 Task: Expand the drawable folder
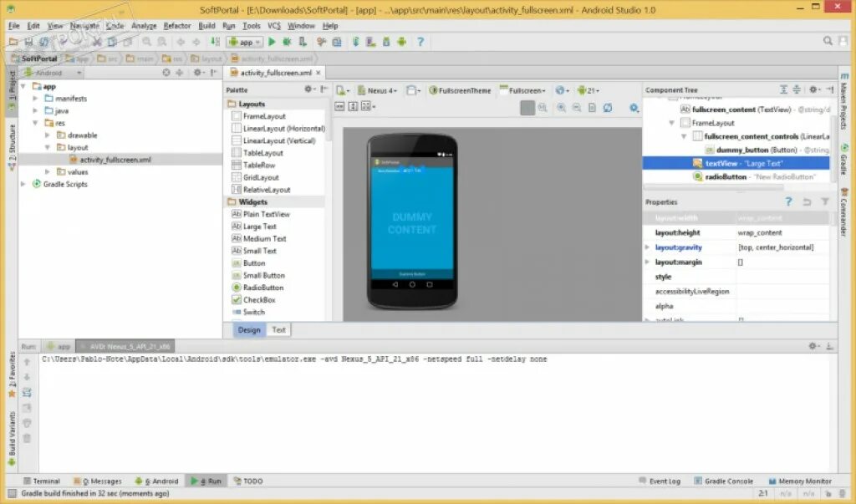click(48, 135)
